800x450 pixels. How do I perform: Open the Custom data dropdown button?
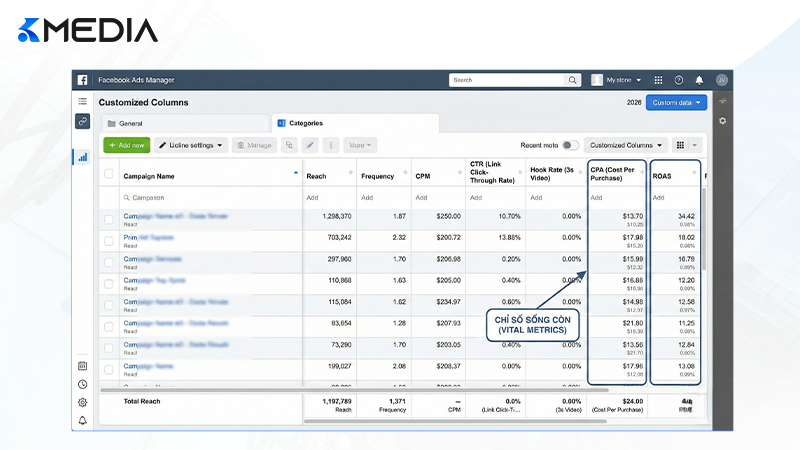coord(676,103)
